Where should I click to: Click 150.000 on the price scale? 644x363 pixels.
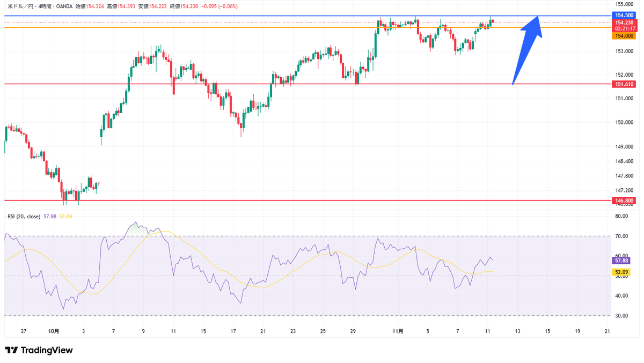[624, 123]
